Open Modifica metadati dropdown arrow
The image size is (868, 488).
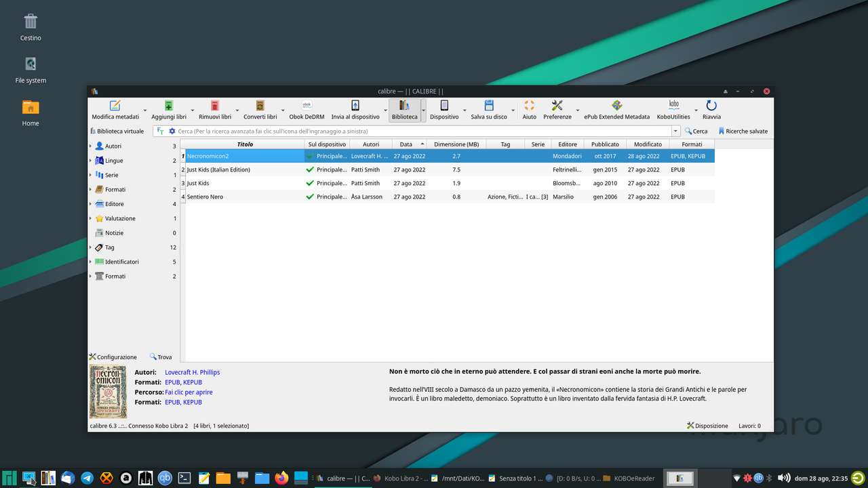click(x=144, y=110)
